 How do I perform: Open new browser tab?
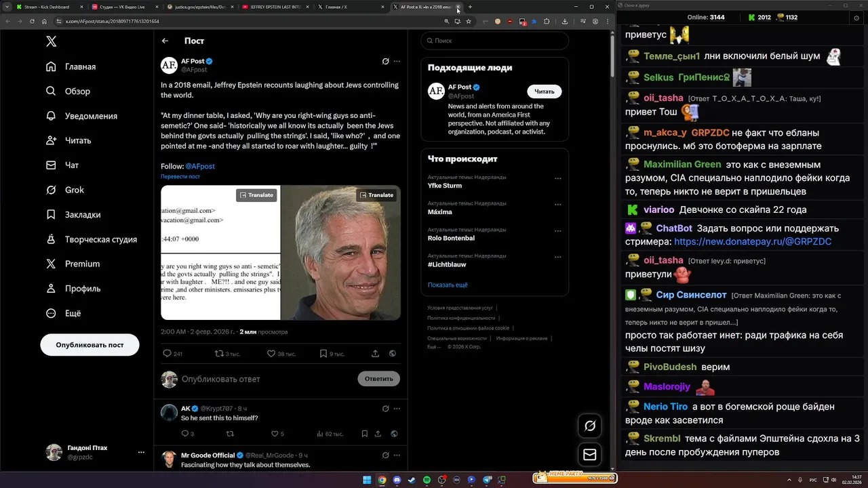pos(470,7)
